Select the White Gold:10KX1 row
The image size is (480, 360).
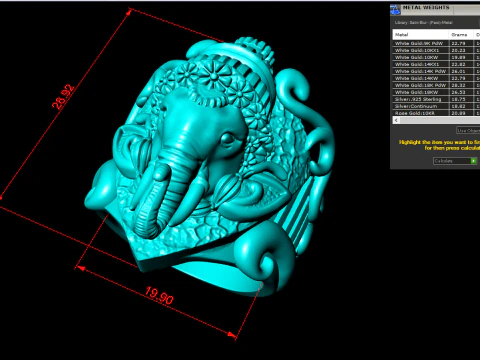click(x=436, y=50)
